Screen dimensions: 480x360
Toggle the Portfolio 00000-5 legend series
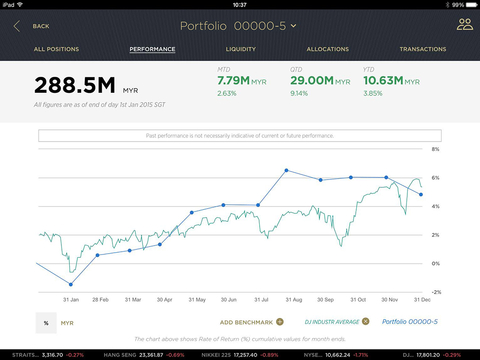tap(410, 322)
